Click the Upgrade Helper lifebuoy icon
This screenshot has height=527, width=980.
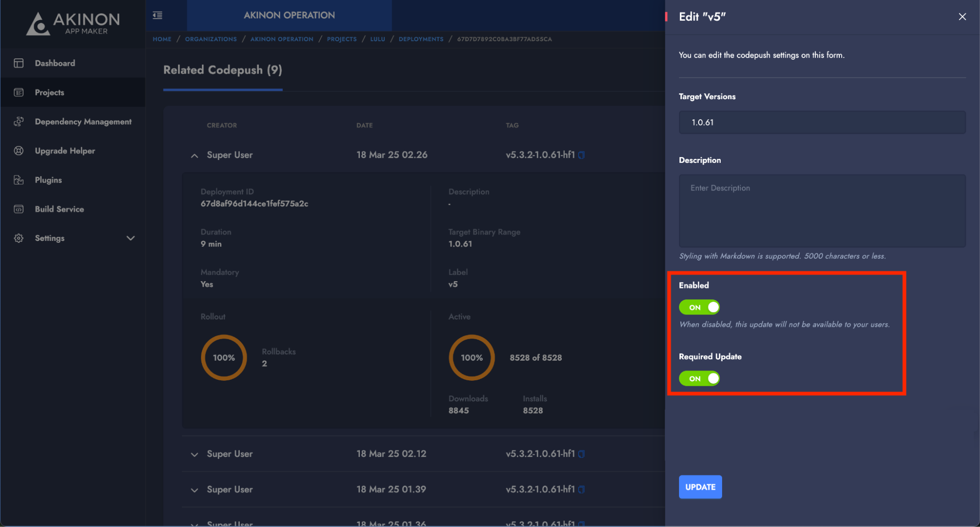pyautogui.click(x=19, y=151)
